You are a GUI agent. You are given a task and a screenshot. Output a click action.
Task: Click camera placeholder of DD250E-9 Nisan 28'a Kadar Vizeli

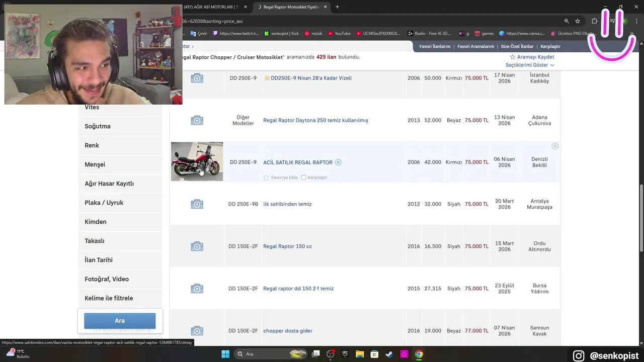tap(197, 78)
